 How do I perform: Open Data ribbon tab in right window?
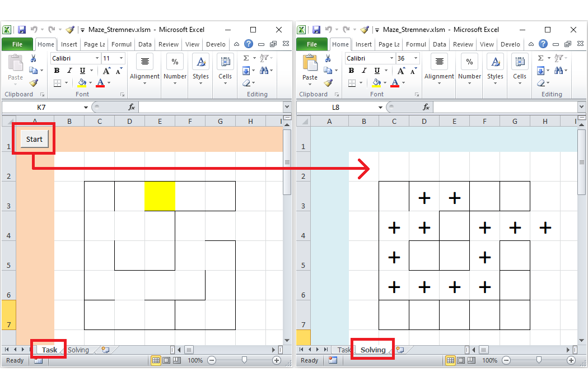440,44
